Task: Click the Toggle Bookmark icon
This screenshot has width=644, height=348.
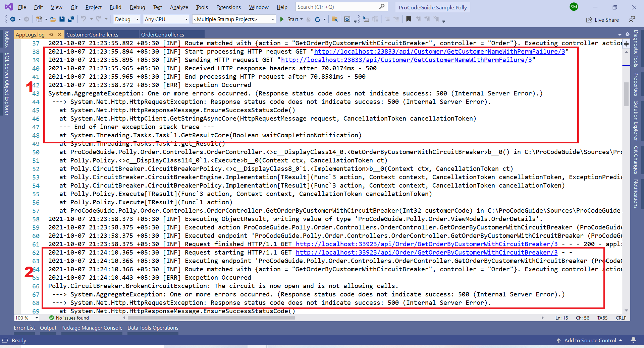Action: [x=409, y=19]
